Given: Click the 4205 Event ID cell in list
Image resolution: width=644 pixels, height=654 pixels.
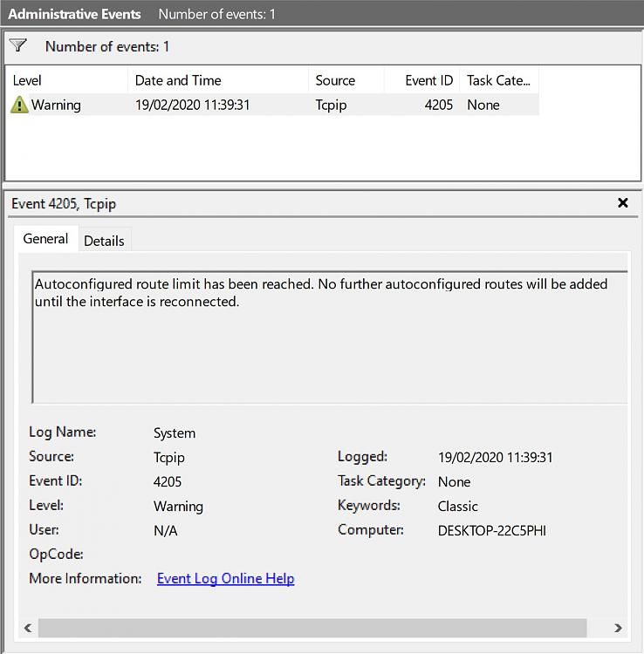Looking at the screenshot, I should pyautogui.click(x=439, y=105).
